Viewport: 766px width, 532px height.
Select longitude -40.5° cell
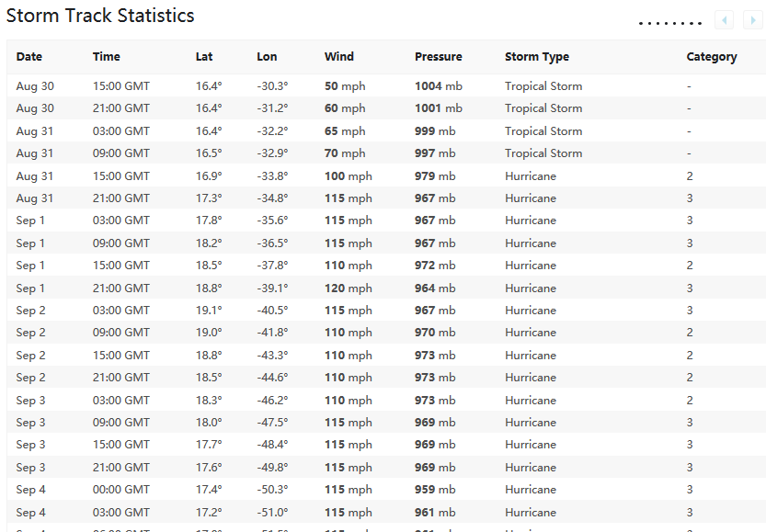272,311
